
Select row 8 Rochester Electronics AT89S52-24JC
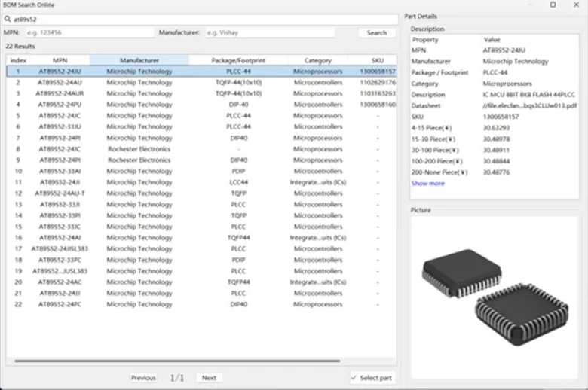139,149
